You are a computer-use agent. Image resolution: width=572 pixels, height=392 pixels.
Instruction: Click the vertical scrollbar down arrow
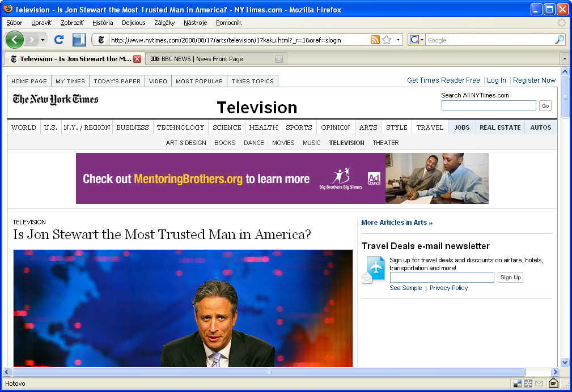tap(565, 363)
